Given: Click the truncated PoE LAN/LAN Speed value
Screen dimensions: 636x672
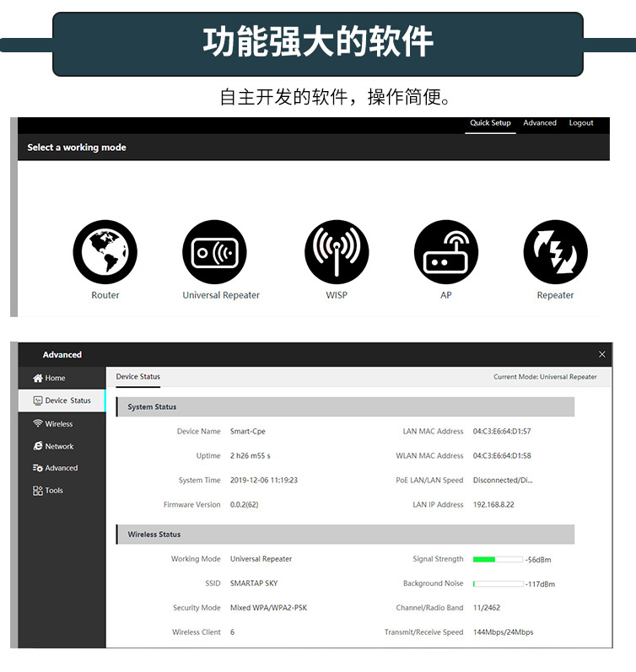Looking at the screenshot, I should pos(503,481).
